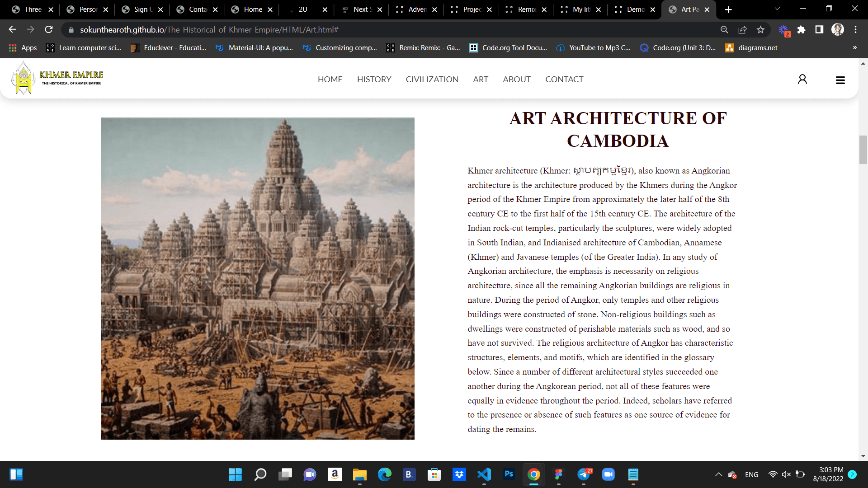The height and width of the screenshot is (488, 868).
Task: Click the page vertical scrollbar thumb
Action: tap(863, 150)
